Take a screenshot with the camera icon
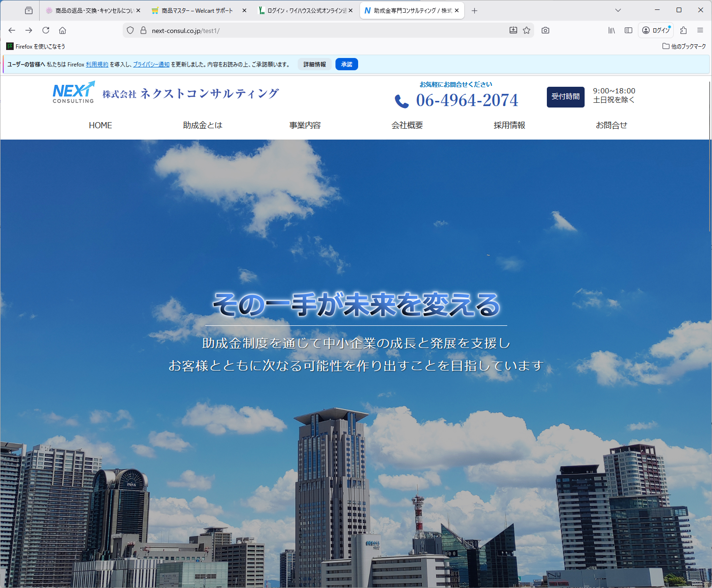 click(x=545, y=30)
